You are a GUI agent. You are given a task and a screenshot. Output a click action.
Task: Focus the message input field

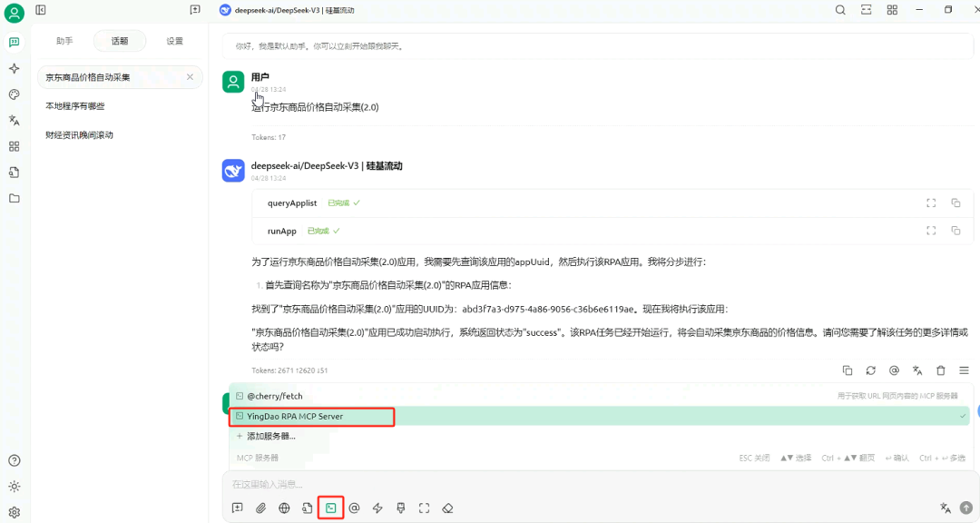click(598, 484)
